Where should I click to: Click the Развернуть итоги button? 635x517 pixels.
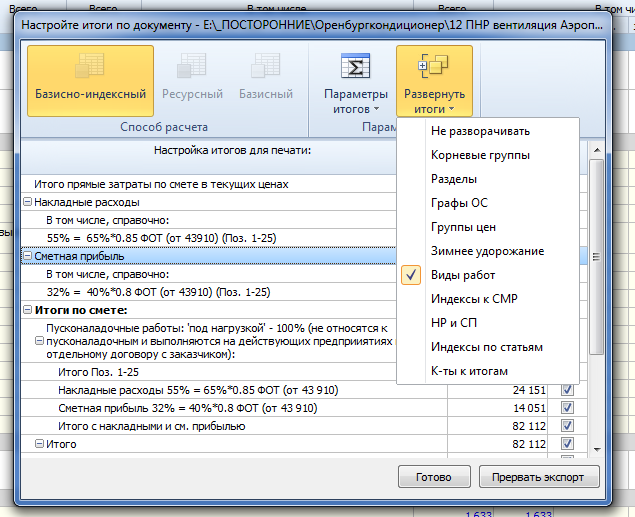pyautogui.click(x=435, y=81)
